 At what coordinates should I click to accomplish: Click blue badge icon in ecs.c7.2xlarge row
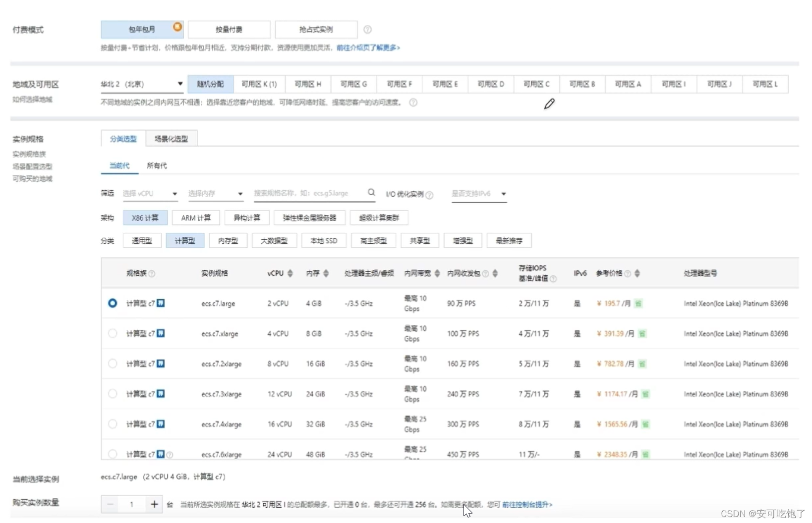161,364
